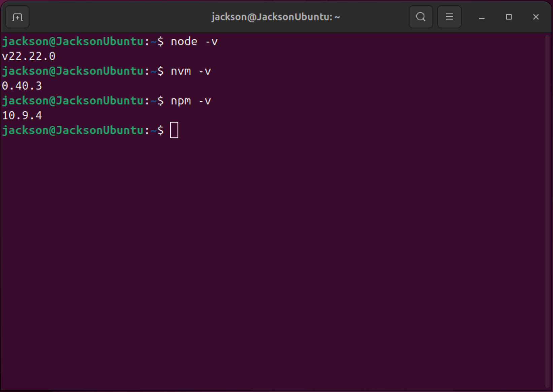
Task: Click the prompt before 'nvm -v'
Action: (x=83, y=71)
